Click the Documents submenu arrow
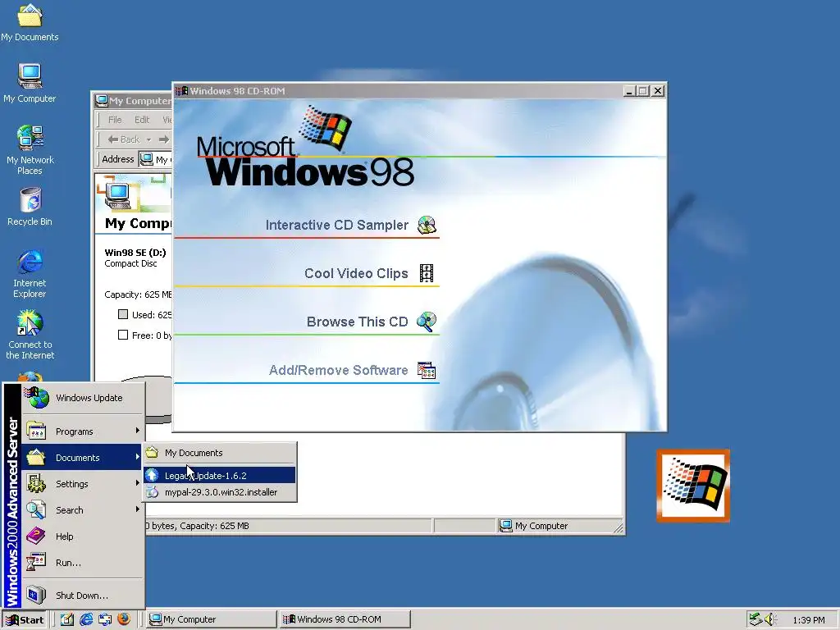This screenshot has width=840, height=630. tap(137, 457)
